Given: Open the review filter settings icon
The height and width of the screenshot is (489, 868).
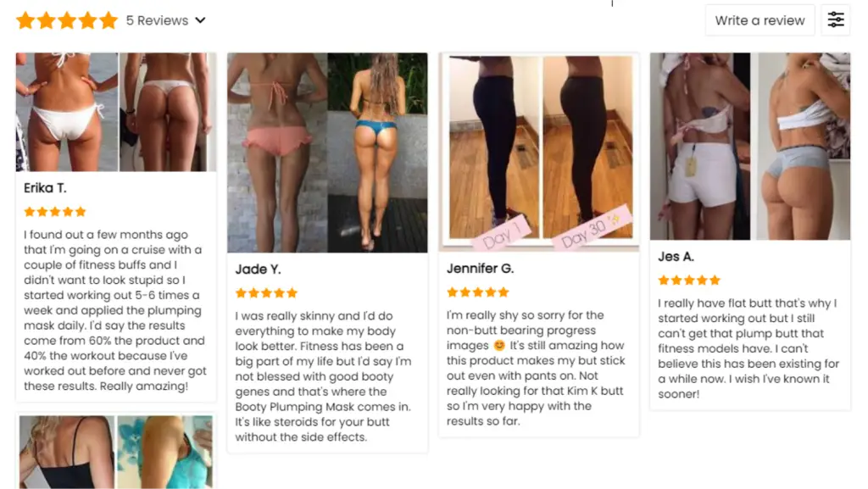Looking at the screenshot, I should click(835, 19).
